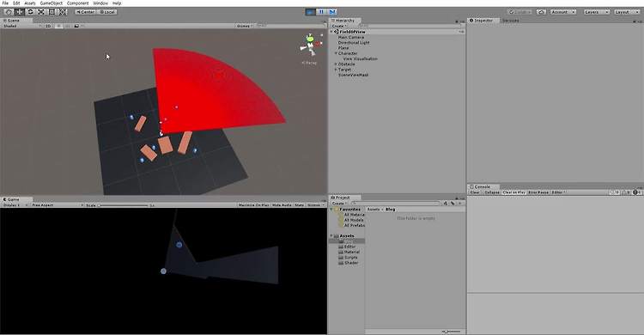
Task: Switch to the Console tab
Action: 482,186
